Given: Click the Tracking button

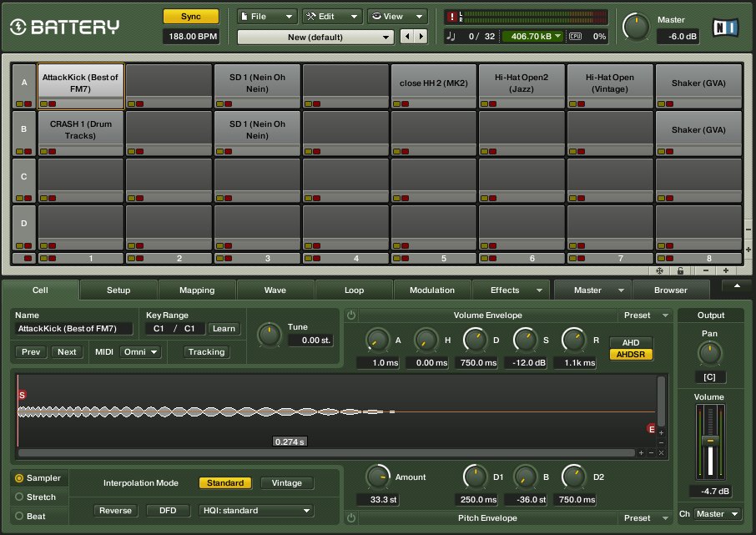Looking at the screenshot, I should click(206, 352).
